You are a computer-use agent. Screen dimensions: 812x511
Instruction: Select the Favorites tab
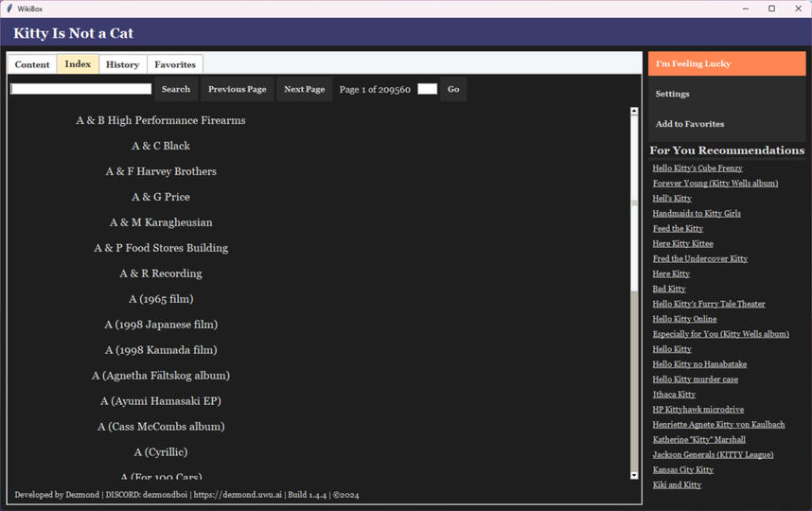click(x=175, y=64)
